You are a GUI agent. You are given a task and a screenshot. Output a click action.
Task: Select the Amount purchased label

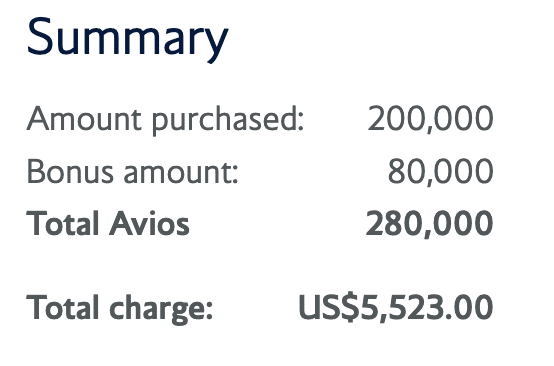(165, 120)
